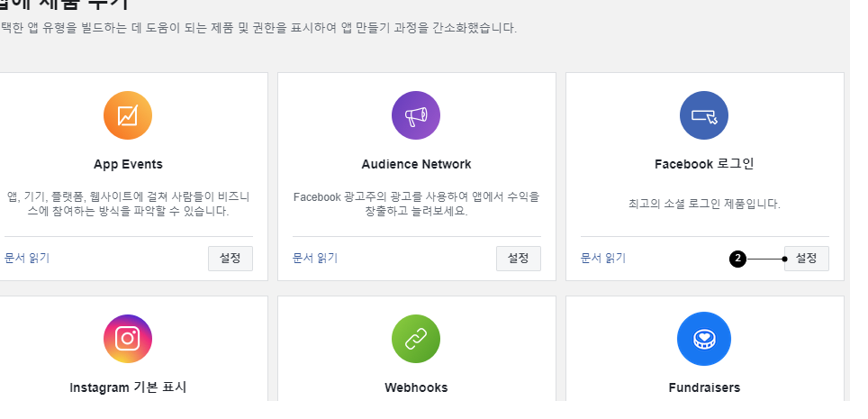Click the blue Facebook 로그인 cursor icon

pos(704,115)
